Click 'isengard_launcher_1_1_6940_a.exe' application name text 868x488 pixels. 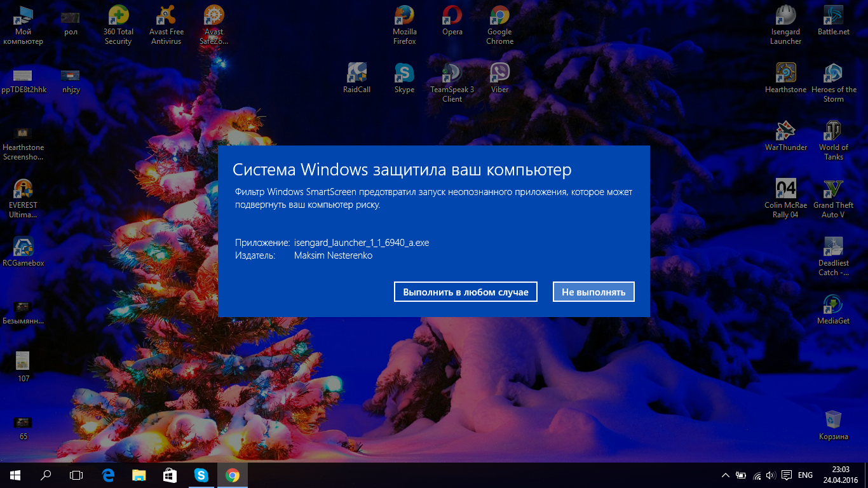362,243
